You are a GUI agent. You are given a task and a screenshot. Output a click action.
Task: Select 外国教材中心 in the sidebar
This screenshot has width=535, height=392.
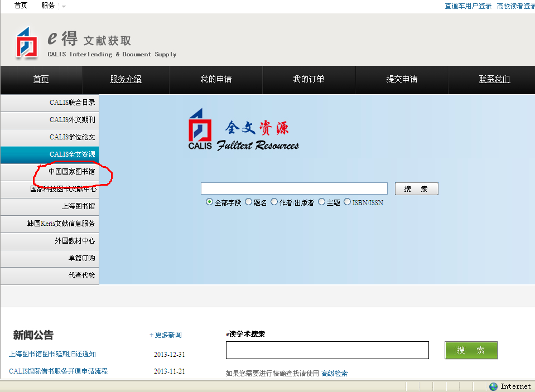50,241
